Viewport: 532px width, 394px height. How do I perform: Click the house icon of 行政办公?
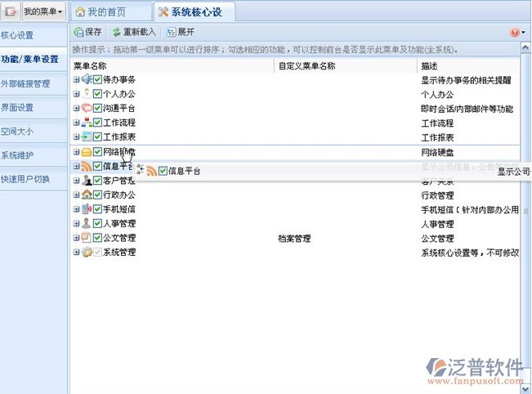(87, 195)
